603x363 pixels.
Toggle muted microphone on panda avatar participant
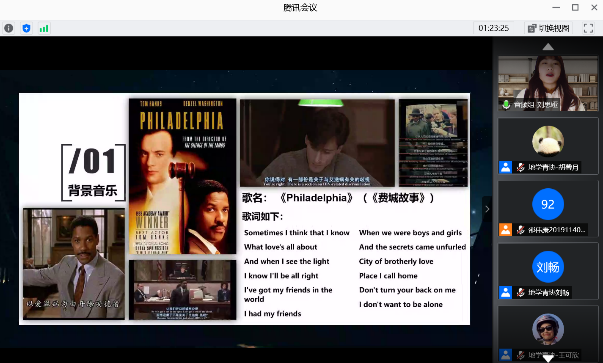pos(520,167)
